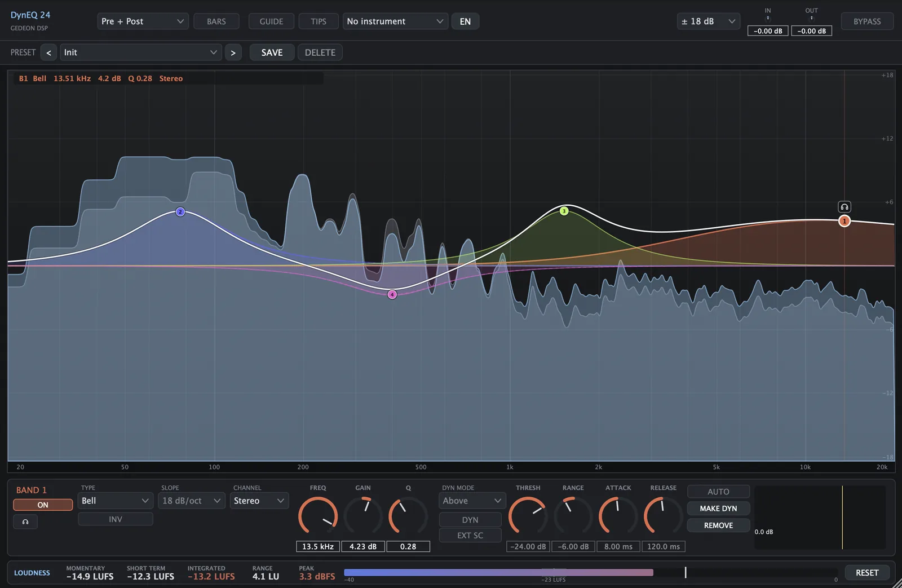
Task: Click the ATTACK knob
Action: [618, 515]
